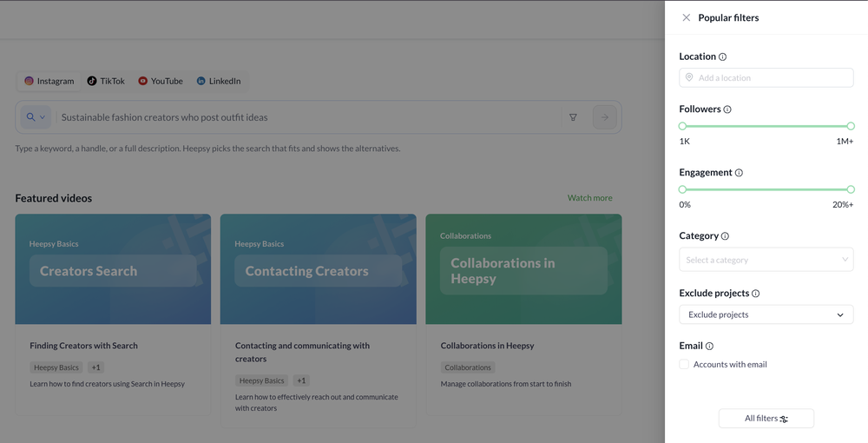Click Heepsy Basics tag under Finding Creators
This screenshot has height=443, width=868.
(56, 367)
